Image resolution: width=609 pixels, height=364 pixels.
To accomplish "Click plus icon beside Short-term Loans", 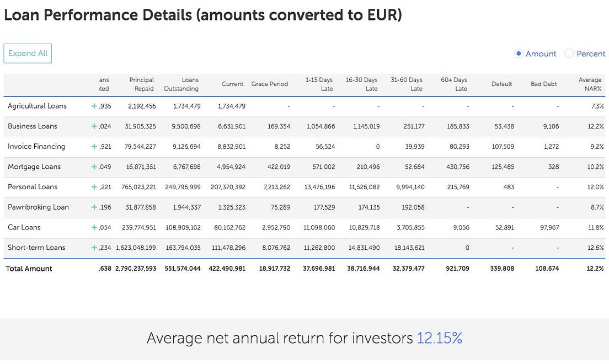I will point(94,248).
